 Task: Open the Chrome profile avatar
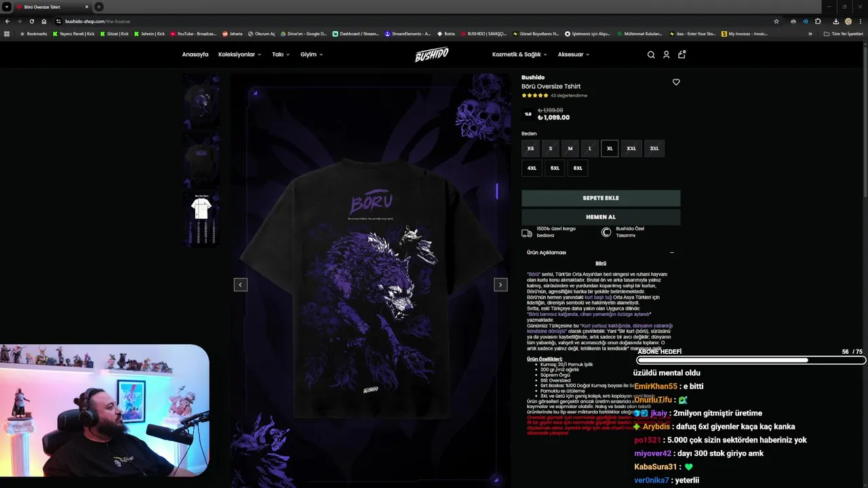(x=848, y=21)
